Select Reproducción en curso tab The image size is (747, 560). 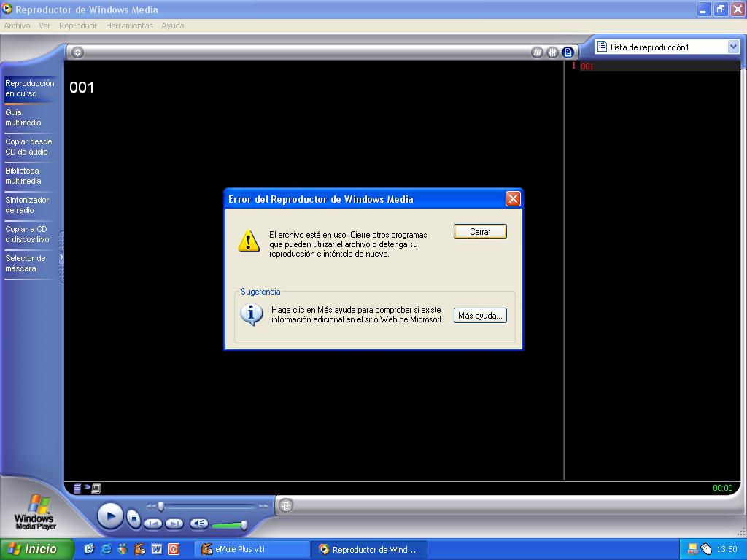[29, 88]
